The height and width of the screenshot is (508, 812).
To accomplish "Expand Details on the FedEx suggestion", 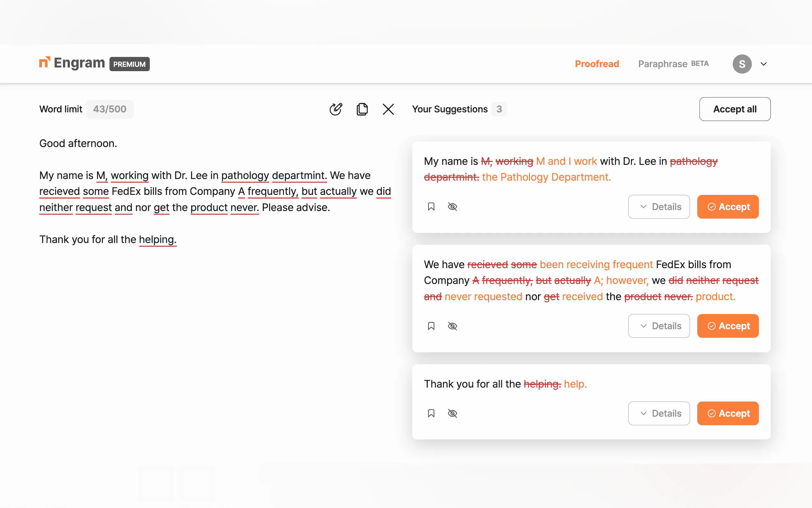I will point(659,326).
